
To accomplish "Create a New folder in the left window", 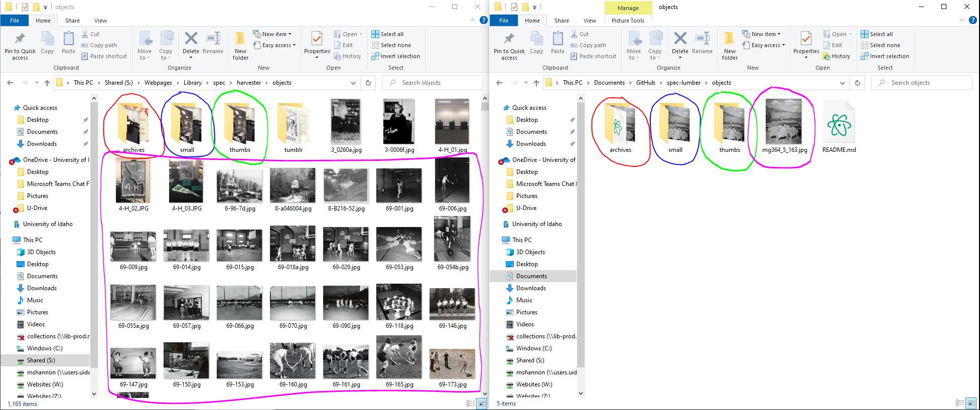I will click(240, 46).
